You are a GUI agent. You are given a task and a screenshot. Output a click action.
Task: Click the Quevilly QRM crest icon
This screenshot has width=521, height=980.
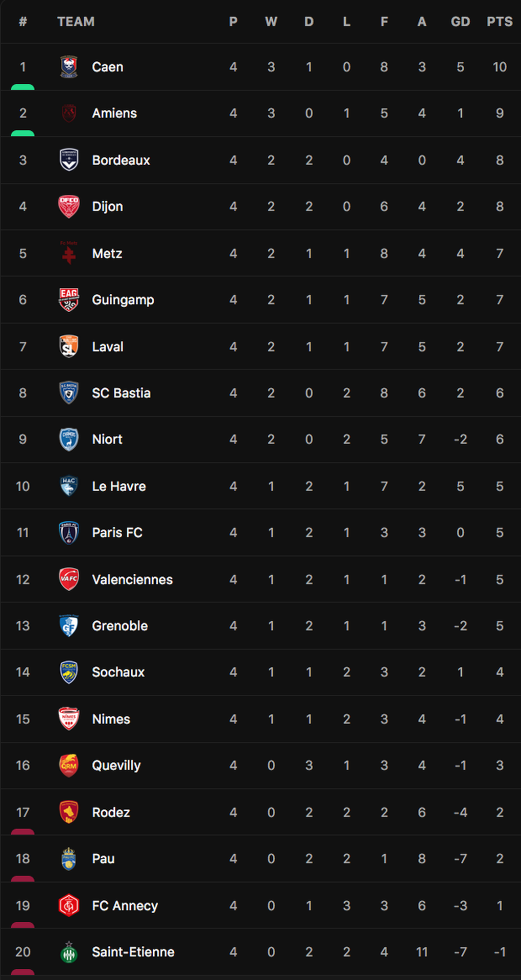(x=69, y=765)
